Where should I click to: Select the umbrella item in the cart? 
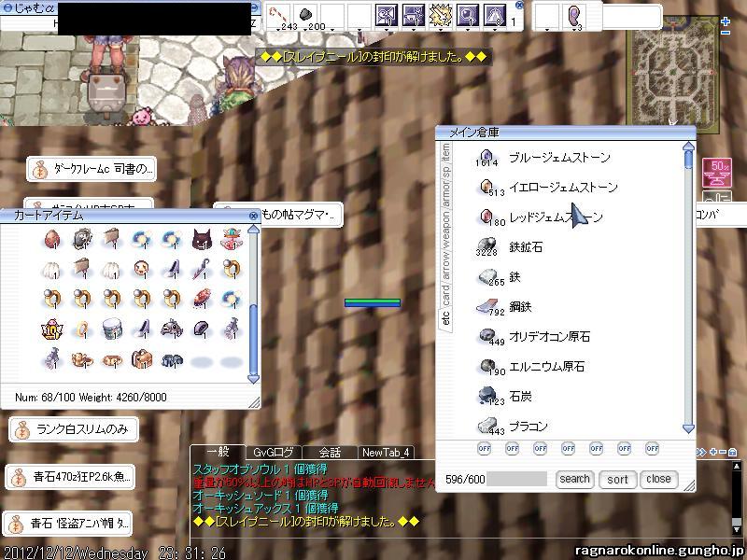click(202, 269)
